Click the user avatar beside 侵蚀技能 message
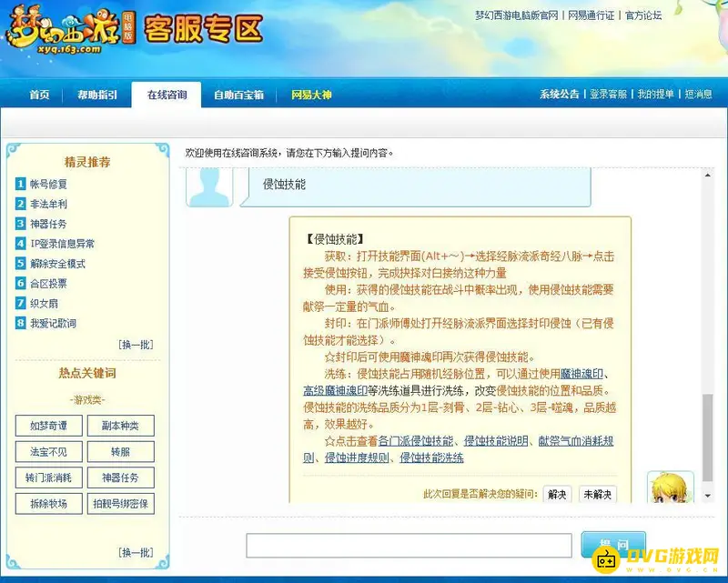The width and height of the screenshot is (728, 583). [x=209, y=188]
